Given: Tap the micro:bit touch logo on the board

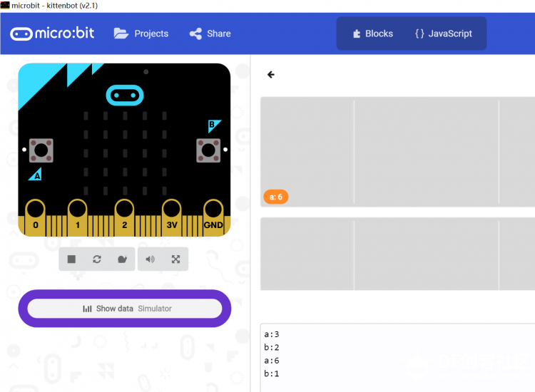Looking at the screenshot, I should [x=125, y=95].
